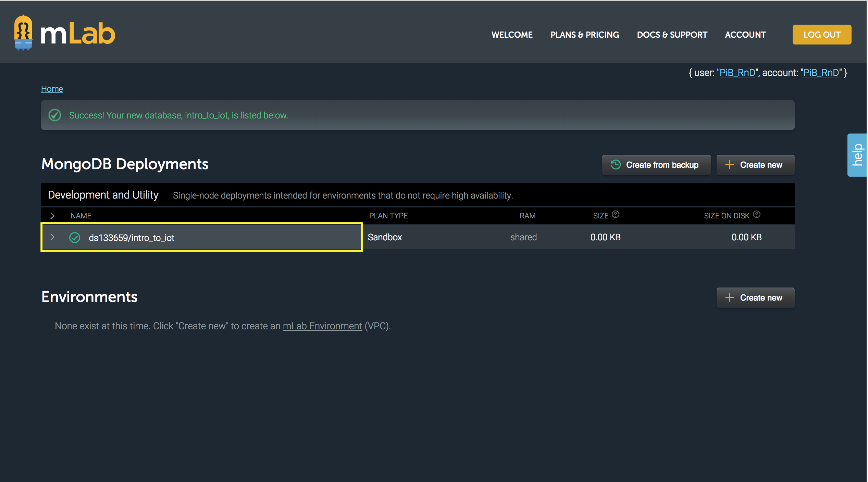Open the WELCOME menu item
The image size is (868, 482).
(512, 35)
